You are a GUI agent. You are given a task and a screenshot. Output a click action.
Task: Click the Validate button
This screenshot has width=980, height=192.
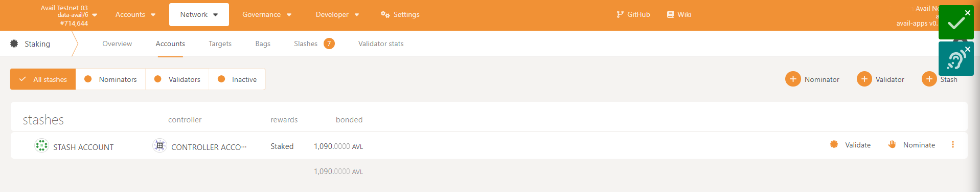[850, 145]
